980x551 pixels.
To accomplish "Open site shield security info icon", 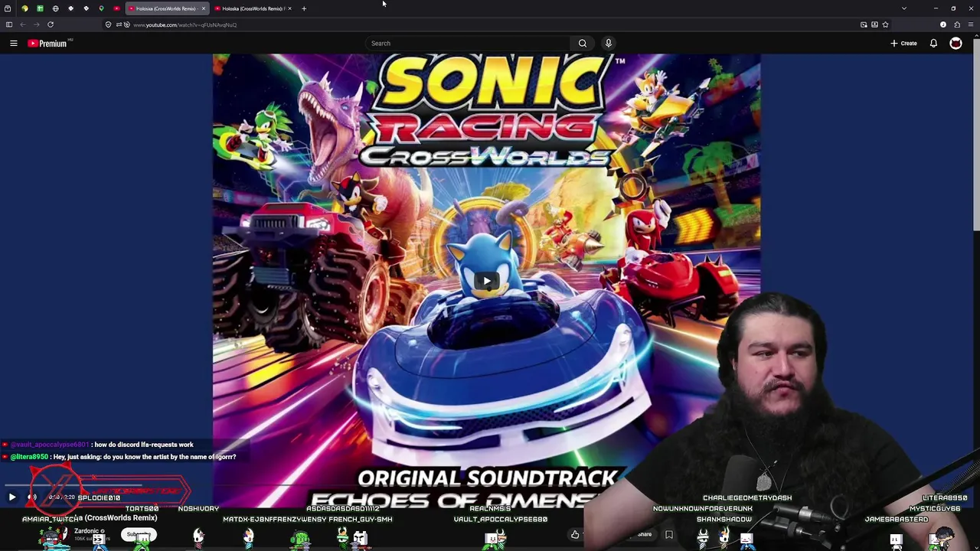I will (x=108, y=24).
